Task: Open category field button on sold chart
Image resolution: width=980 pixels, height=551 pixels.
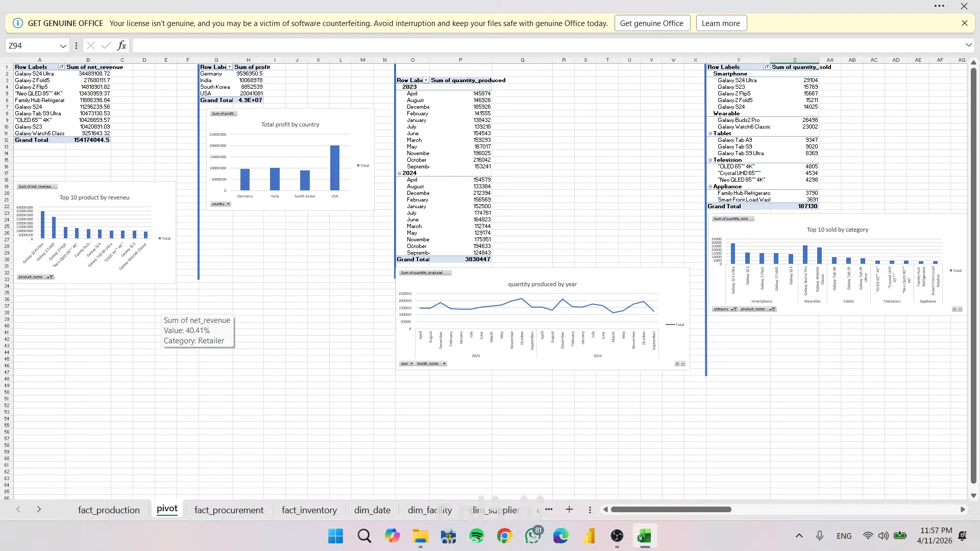Action: click(725, 309)
